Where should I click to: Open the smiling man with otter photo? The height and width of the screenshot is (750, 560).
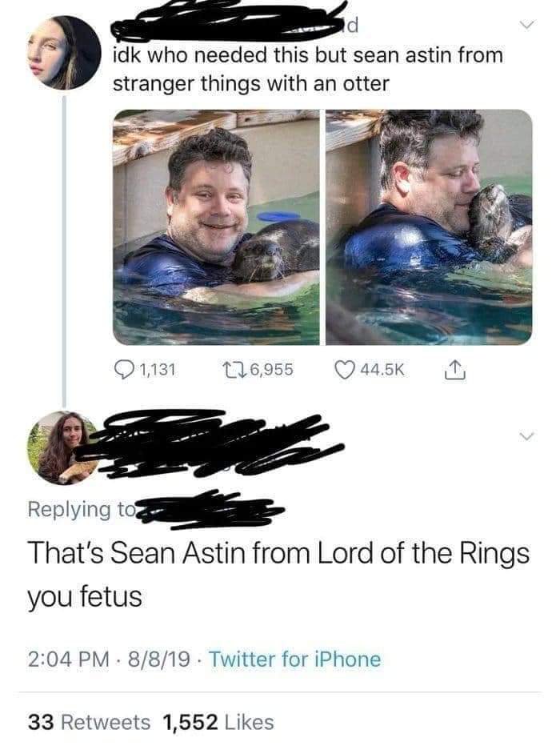(216, 227)
